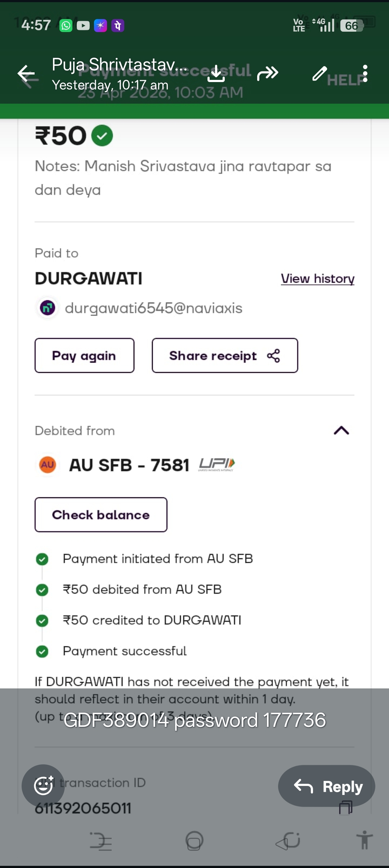
Task: Tap the green checkmark beside ₹50
Action: (102, 136)
